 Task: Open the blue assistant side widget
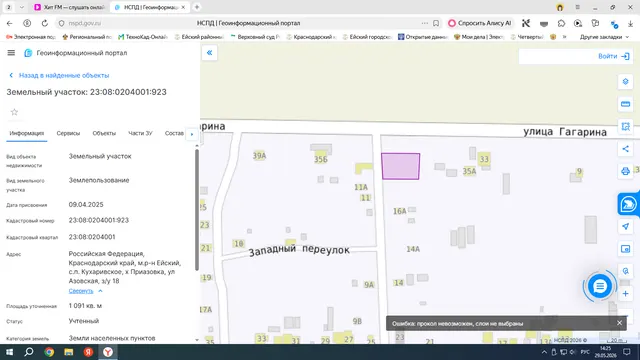pos(629,204)
